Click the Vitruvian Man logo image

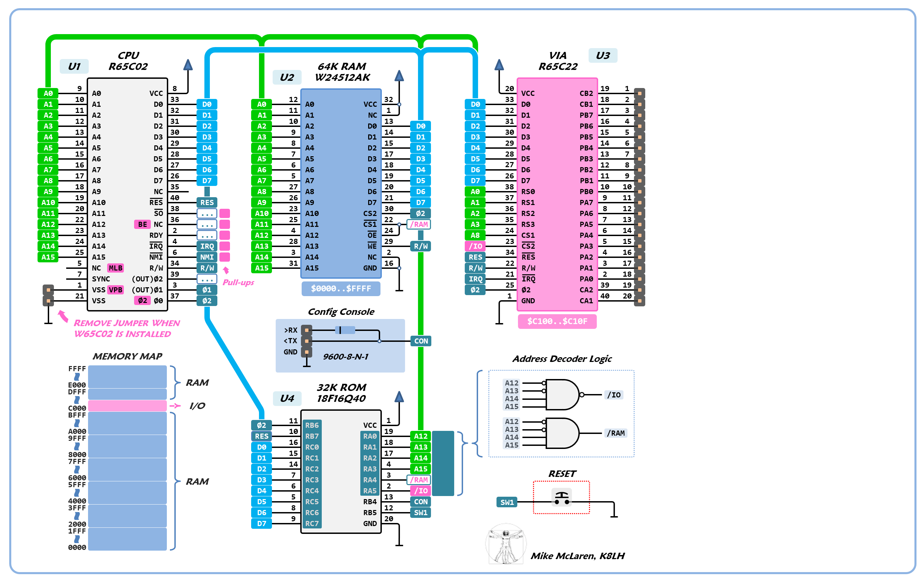(x=506, y=544)
